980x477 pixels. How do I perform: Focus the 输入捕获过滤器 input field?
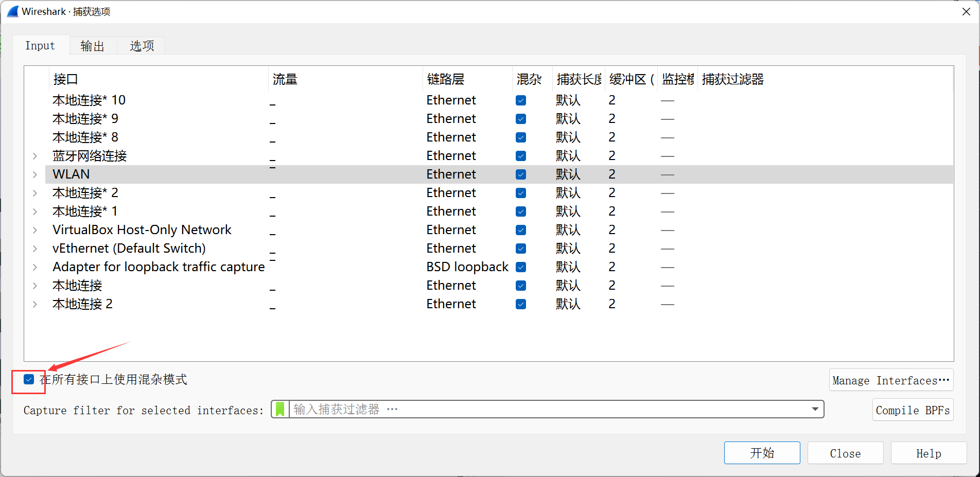coord(549,409)
